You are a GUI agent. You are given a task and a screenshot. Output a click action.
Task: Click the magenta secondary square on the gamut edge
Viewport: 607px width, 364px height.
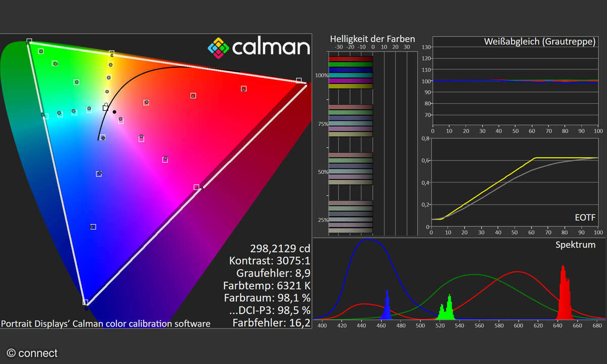point(196,187)
